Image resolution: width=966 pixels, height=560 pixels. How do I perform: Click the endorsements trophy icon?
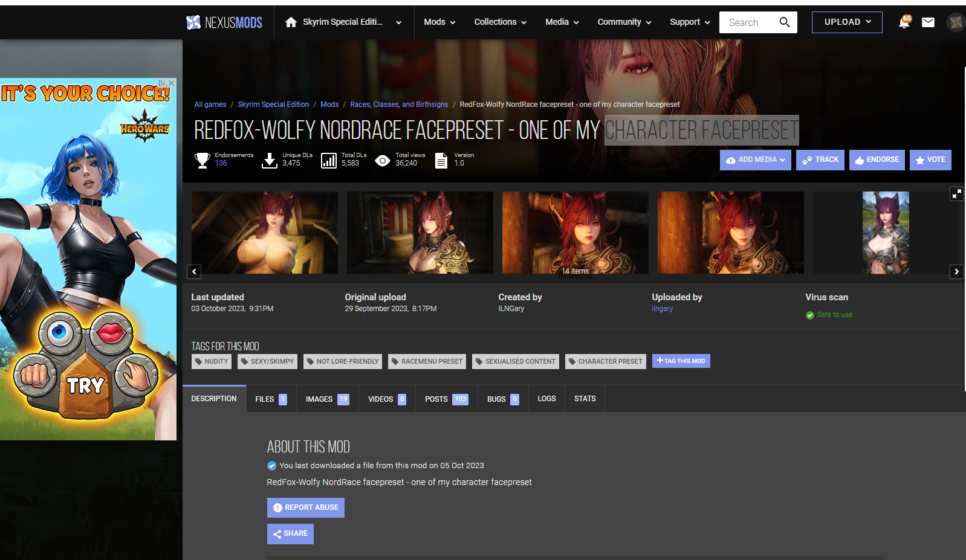(x=202, y=160)
